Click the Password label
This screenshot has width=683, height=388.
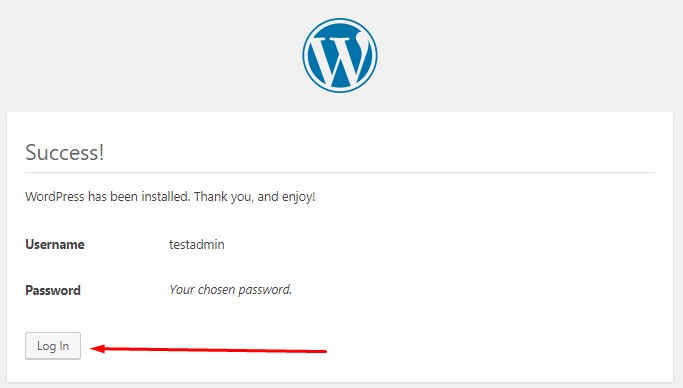(x=53, y=290)
